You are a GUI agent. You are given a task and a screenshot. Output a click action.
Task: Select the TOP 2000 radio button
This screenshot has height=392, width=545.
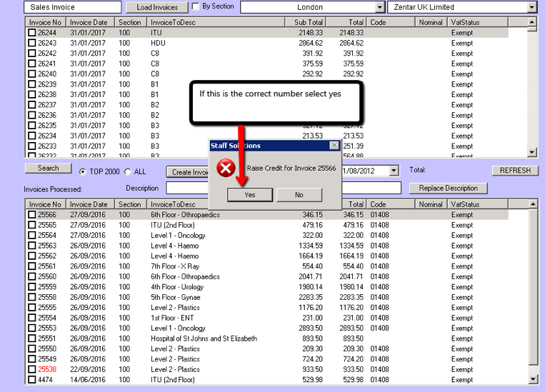(x=83, y=171)
